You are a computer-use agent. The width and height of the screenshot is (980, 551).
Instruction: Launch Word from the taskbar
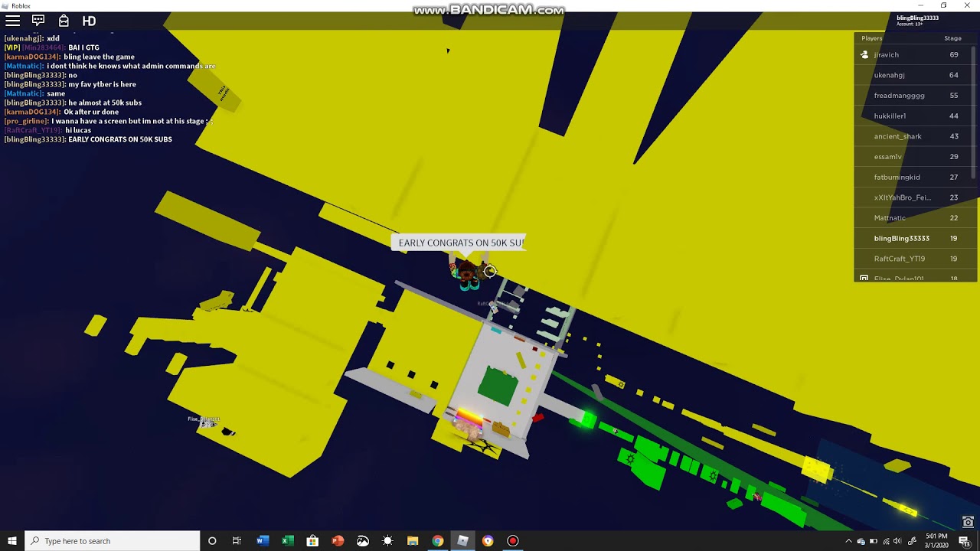pyautogui.click(x=263, y=541)
